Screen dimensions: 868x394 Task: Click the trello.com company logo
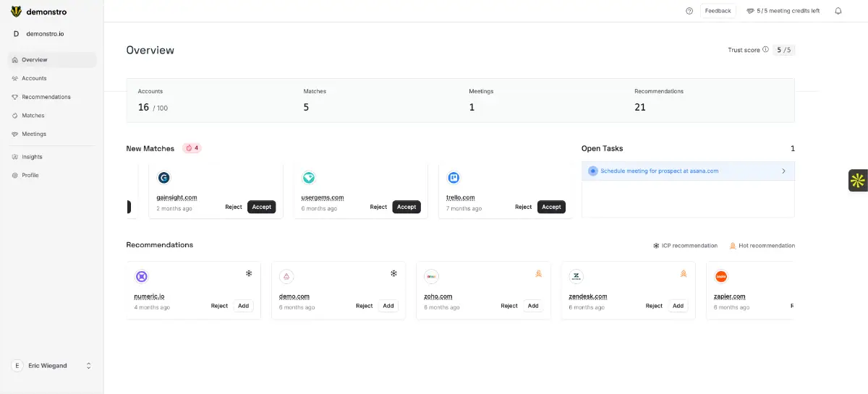click(454, 177)
